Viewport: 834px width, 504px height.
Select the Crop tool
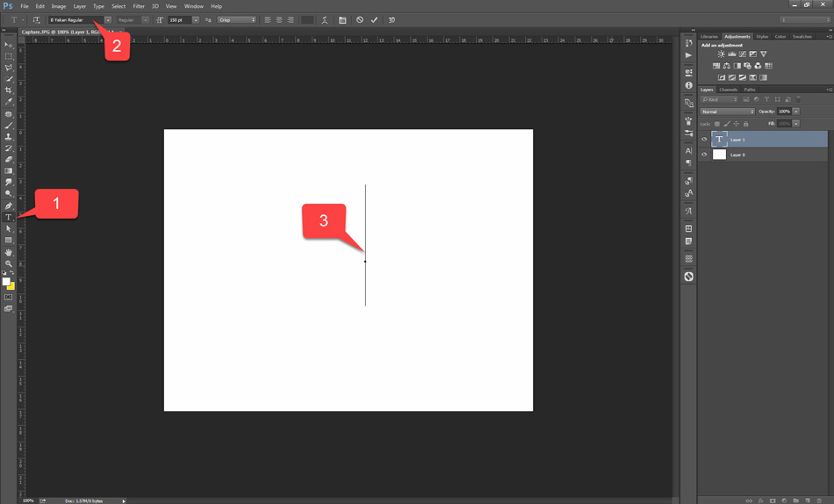pos(9,90)
